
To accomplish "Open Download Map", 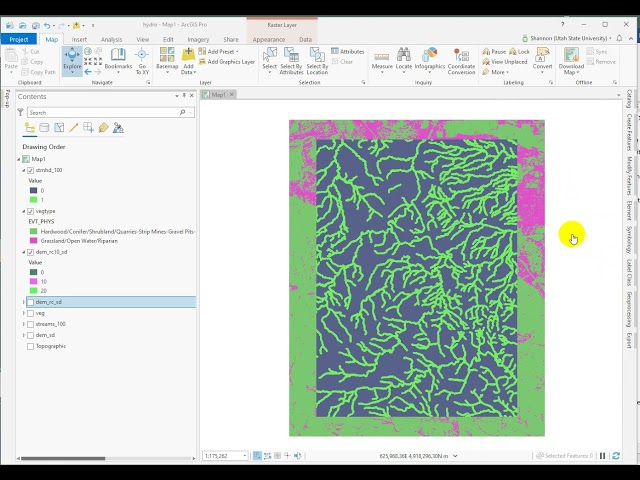I will tap(571, 61).
